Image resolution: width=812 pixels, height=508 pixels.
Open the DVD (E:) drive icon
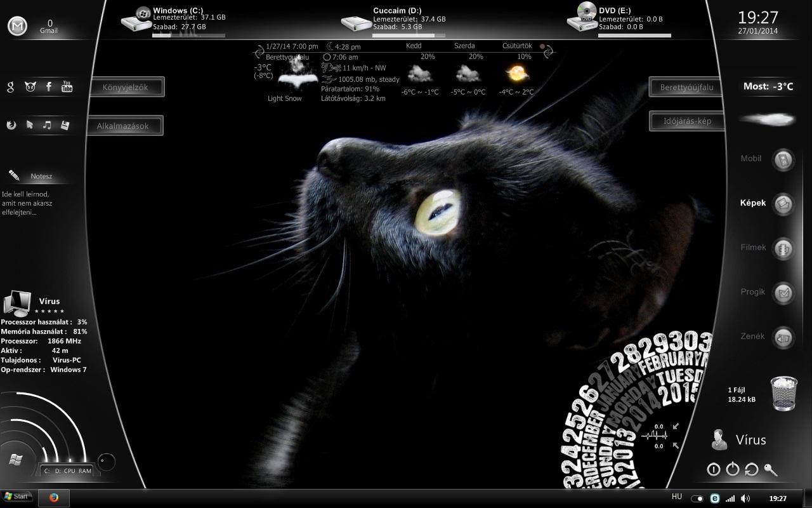pyautogui.click(x=582, y=17)
